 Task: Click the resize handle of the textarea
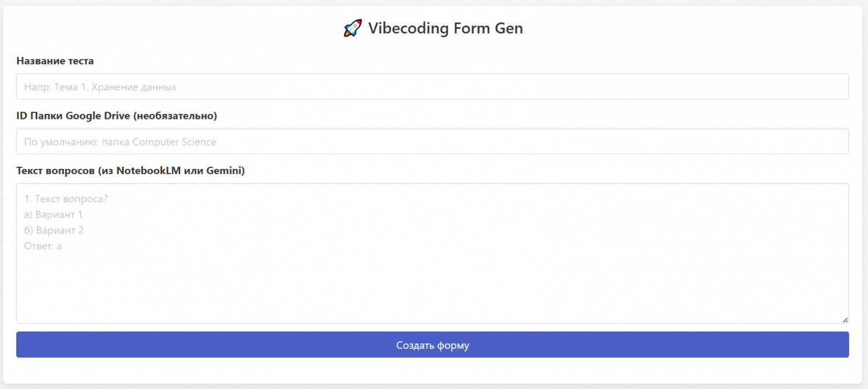click(846, 319)
